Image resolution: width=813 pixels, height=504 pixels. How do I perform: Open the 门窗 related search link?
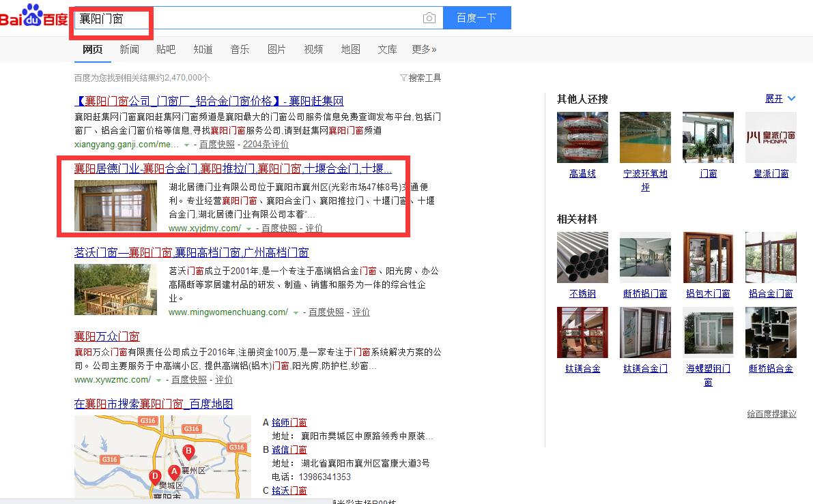709,173
